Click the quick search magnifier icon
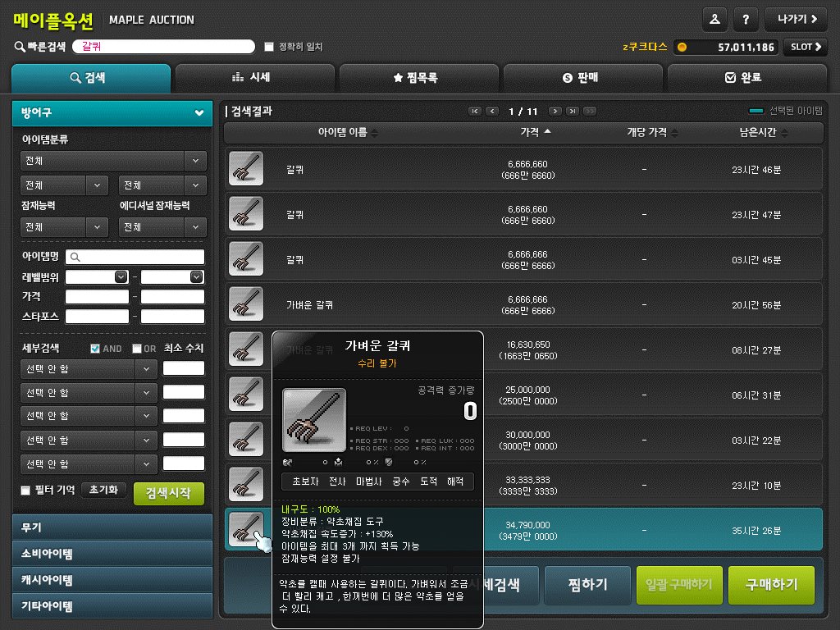840x630 pixels. (20, 47)
